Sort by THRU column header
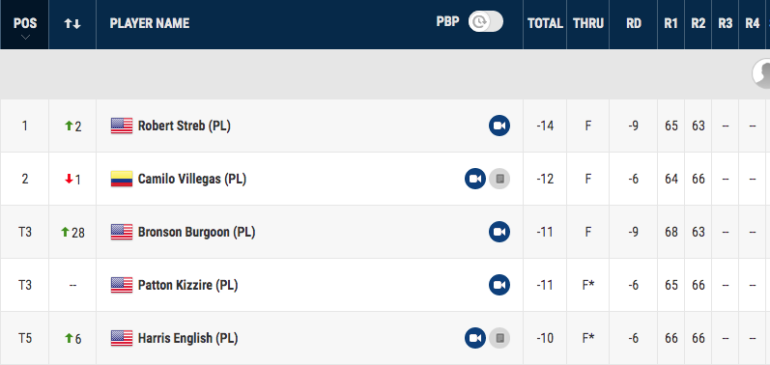Image resolution: width=770 pixels, height=365 pixels. click(x=588, y=23)
